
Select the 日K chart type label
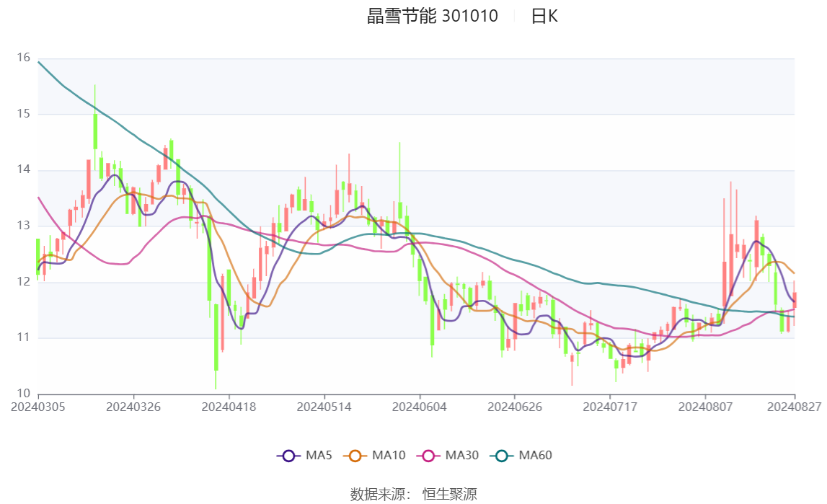544,17
